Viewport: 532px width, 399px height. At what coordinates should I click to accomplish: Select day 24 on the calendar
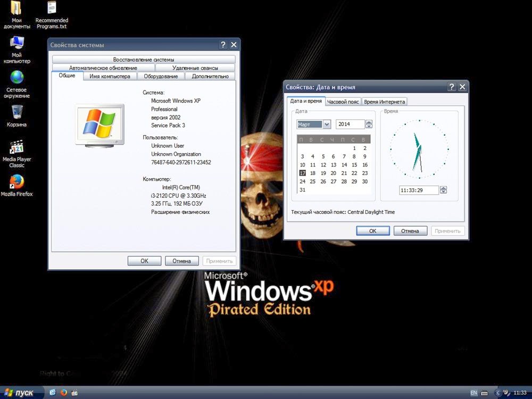(x=302, y=181)
